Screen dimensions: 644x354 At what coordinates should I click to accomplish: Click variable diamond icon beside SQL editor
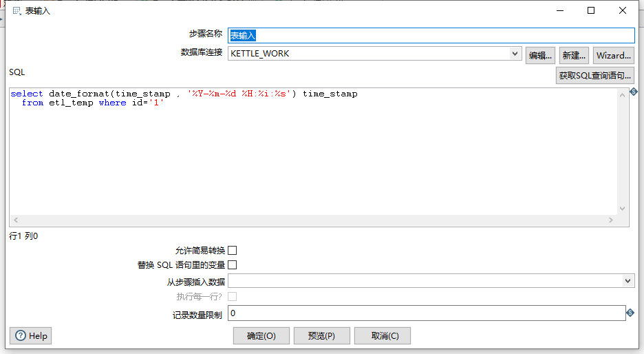[634, 92]
